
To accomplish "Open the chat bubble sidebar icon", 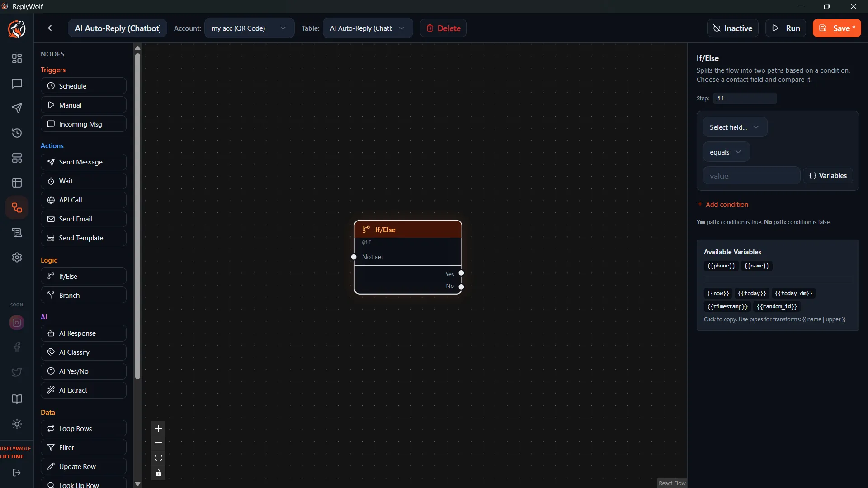I will coord(17,84).
